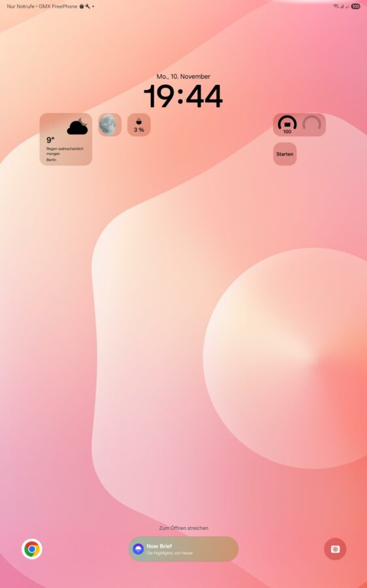Tap the 19:44 clock
367x588 pixels.
[x=183, y=97]
